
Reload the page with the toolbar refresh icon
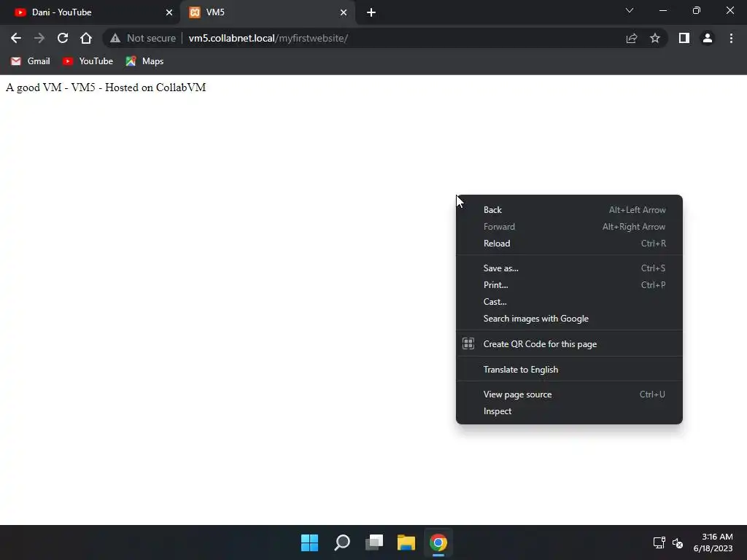click(63, 38)
